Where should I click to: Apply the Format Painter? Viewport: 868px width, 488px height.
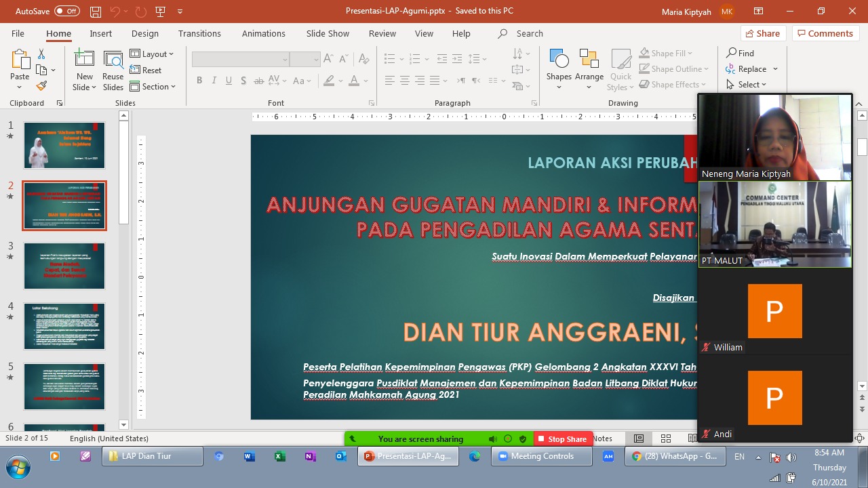[x=41, y=85]
